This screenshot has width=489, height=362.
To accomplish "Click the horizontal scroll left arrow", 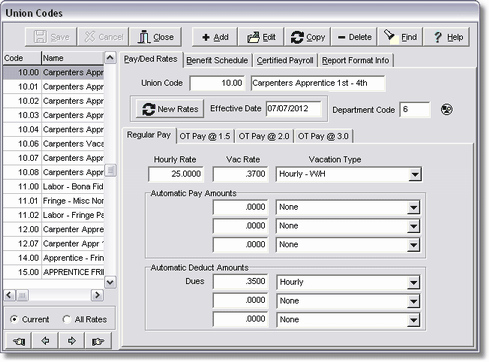I will tap(9, 295).
